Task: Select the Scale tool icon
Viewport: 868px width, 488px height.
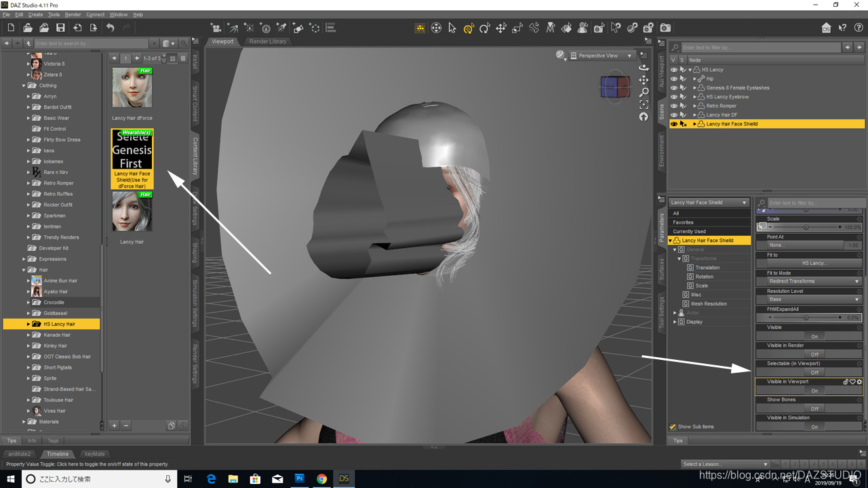Action: (517, 28)
